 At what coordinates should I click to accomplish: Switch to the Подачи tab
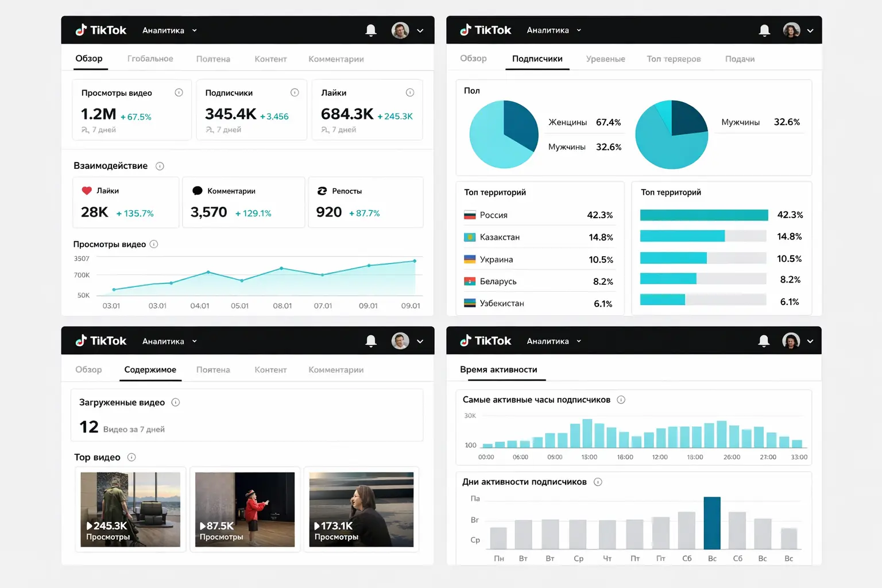[740, 59]
